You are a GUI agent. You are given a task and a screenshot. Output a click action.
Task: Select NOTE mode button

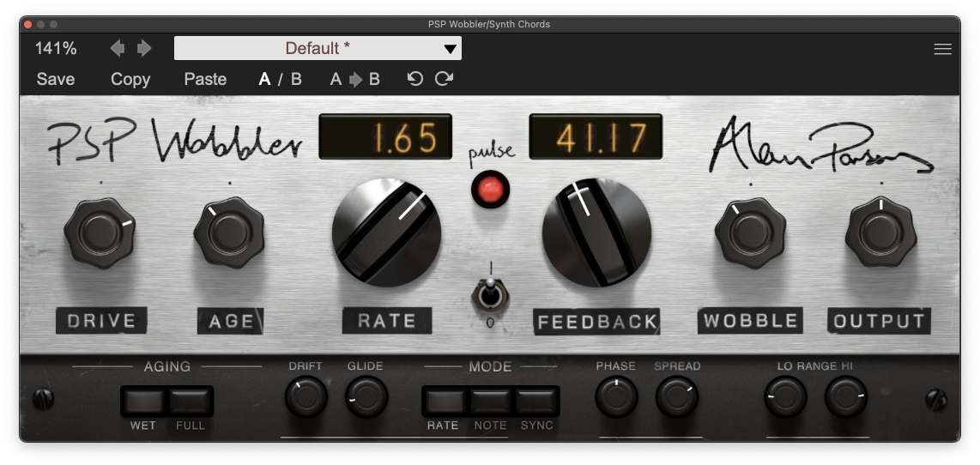point(491,402)
